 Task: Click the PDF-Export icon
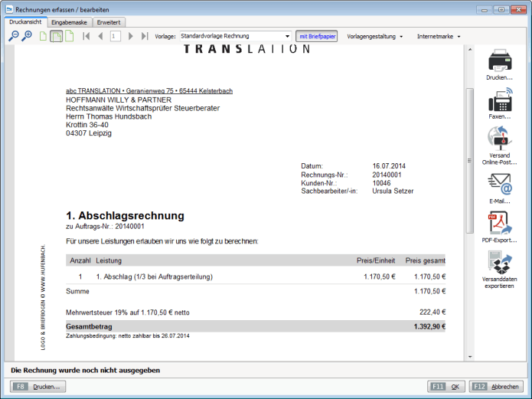click(500, 223)
